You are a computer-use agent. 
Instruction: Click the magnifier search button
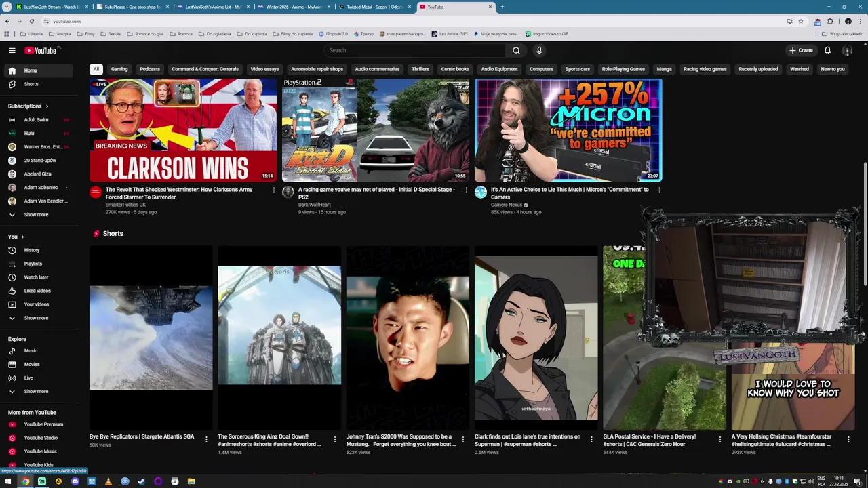[x=516, y=50]
